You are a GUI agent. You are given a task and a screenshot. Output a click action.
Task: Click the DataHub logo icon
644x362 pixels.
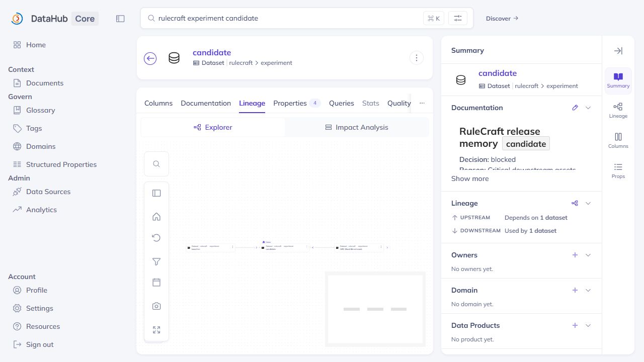point(17,19)
